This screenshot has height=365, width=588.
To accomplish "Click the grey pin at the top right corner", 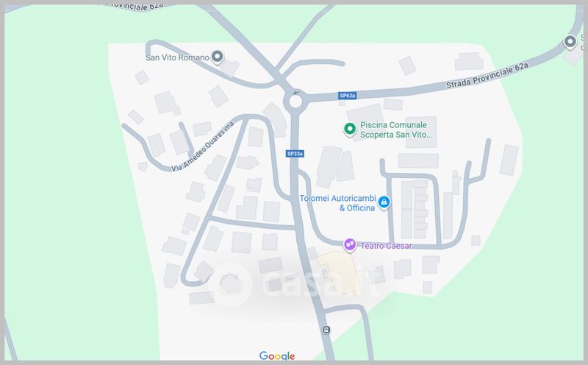I will point(570,42).
